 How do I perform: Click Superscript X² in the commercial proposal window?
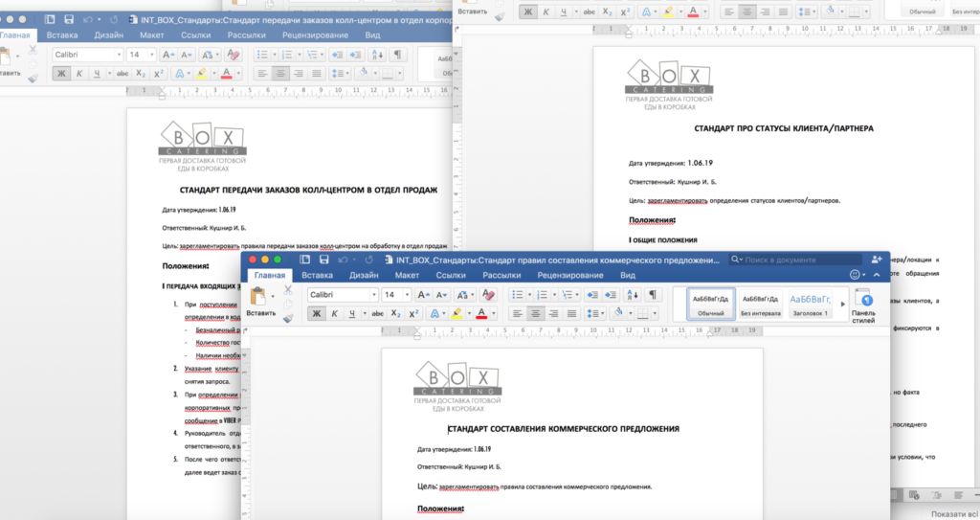pyautogui.click(x=413, y=313)
